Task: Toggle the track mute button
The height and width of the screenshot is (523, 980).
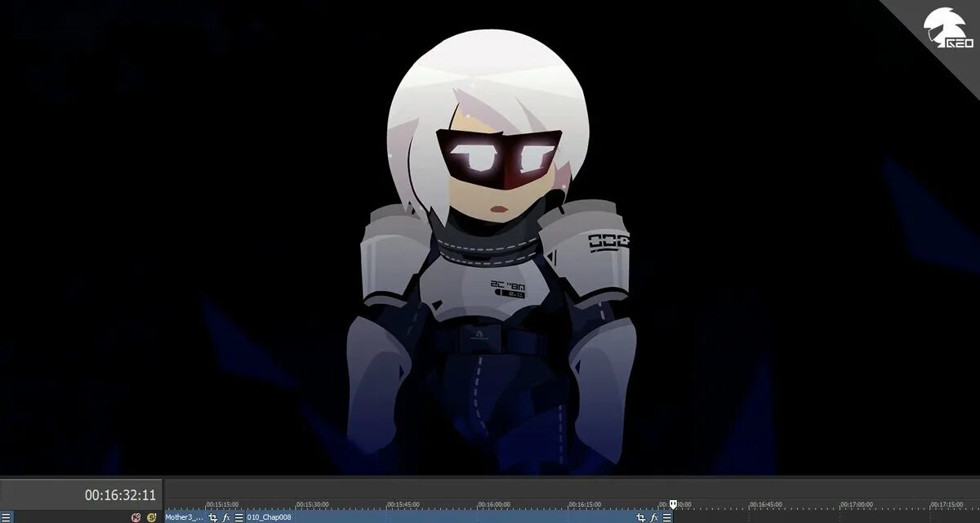Action: pyautogui.click(x=136, y=517)
